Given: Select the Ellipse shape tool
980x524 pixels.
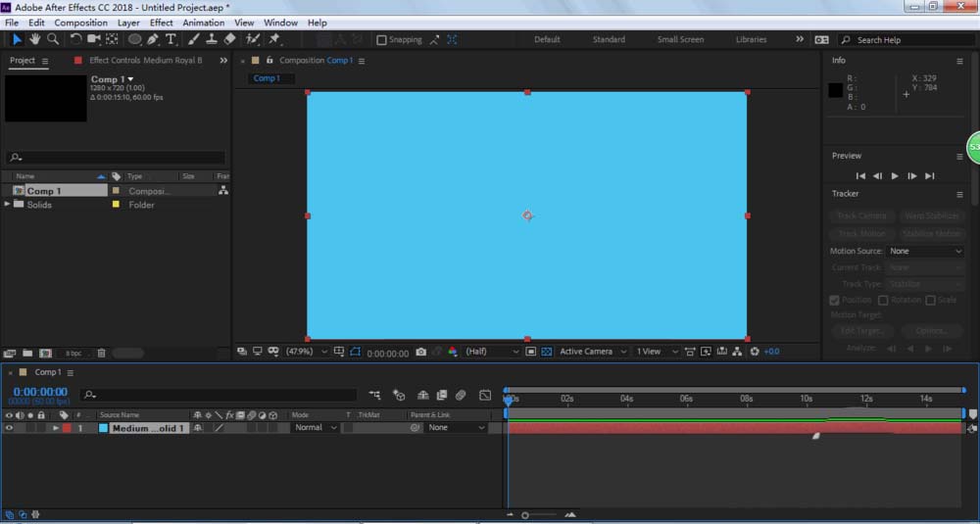Looking at the screenshot, I should click(134, 39).
